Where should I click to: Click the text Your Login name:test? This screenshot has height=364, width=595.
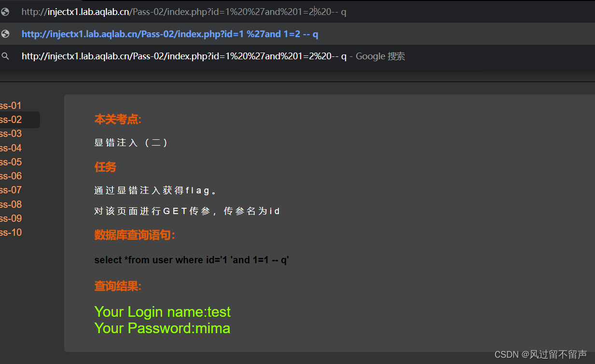(x=163, y=312)
